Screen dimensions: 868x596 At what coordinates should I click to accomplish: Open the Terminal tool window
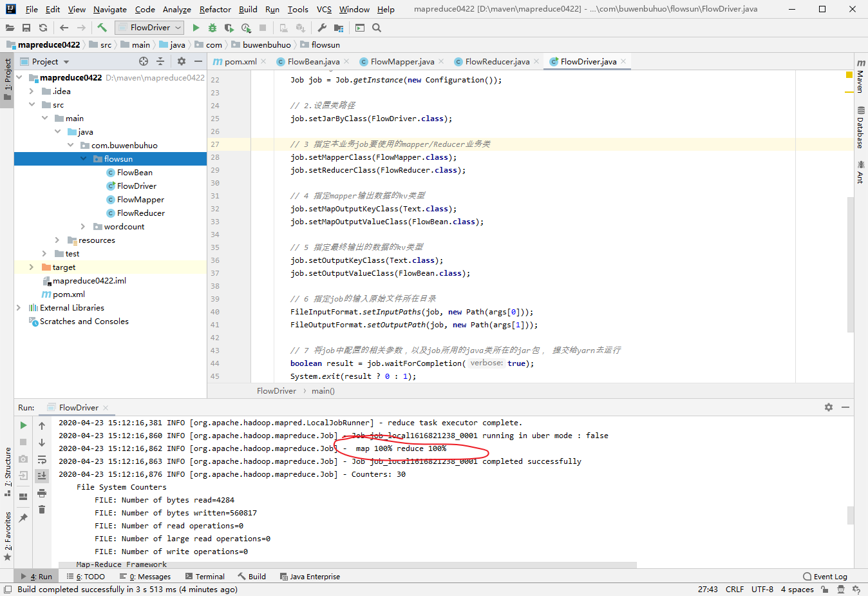(x=205, y=577)
